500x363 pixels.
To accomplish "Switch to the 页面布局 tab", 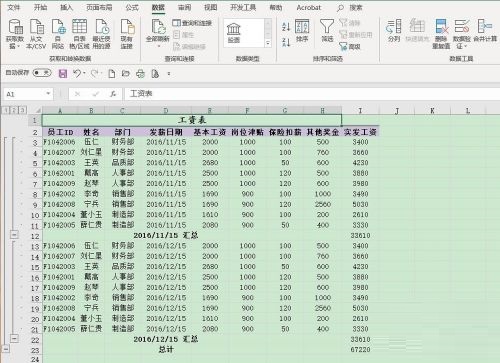I will click(x=99, y=7).
